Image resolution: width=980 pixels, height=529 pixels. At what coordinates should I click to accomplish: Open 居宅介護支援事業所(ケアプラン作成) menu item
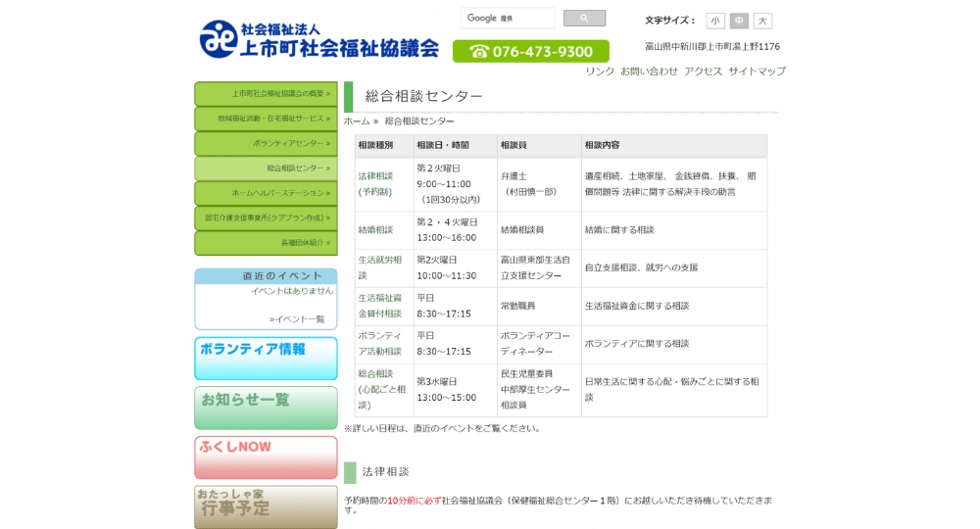266,218
